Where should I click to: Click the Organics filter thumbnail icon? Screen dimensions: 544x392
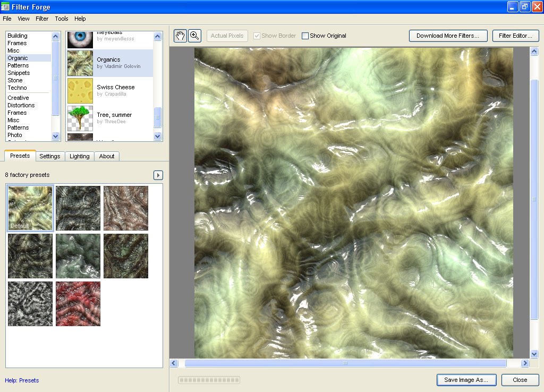(80, 63)
